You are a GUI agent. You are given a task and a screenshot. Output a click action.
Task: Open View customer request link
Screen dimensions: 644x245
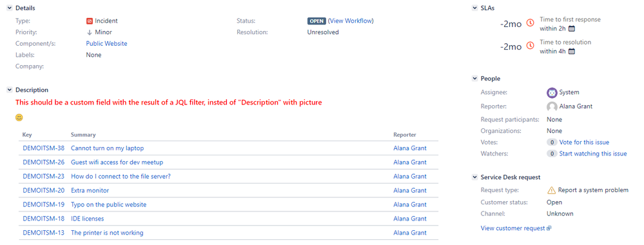click(513, 228)
